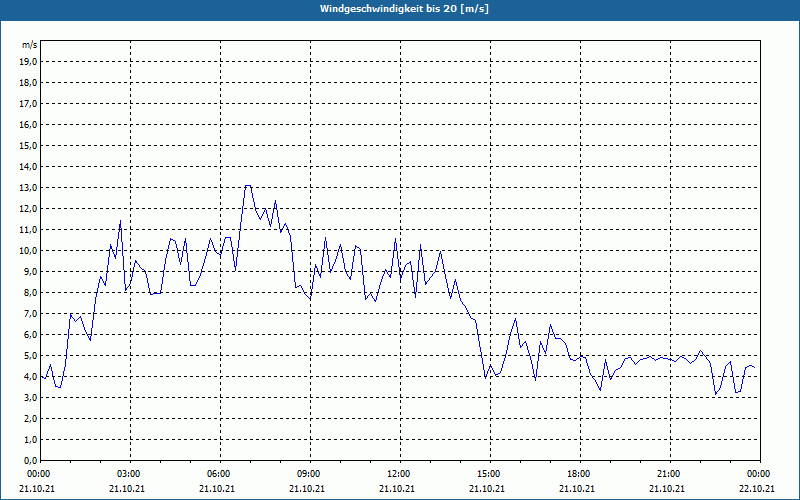Click the 11,0 y-axis value

[x=29, y=230]
